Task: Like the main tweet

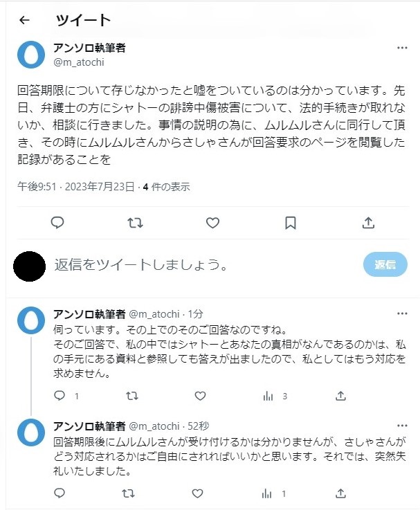Action: [213, 222]
